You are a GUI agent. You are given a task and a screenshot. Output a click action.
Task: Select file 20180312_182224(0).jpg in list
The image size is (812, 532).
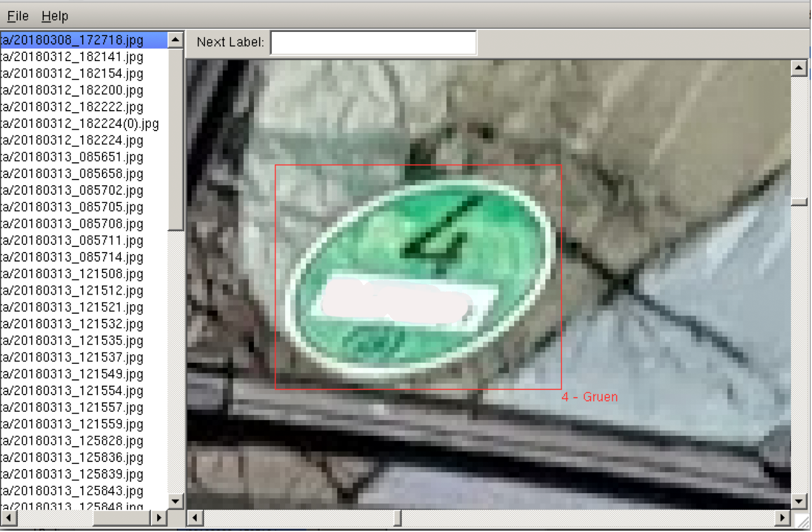[x=80, y=123]
